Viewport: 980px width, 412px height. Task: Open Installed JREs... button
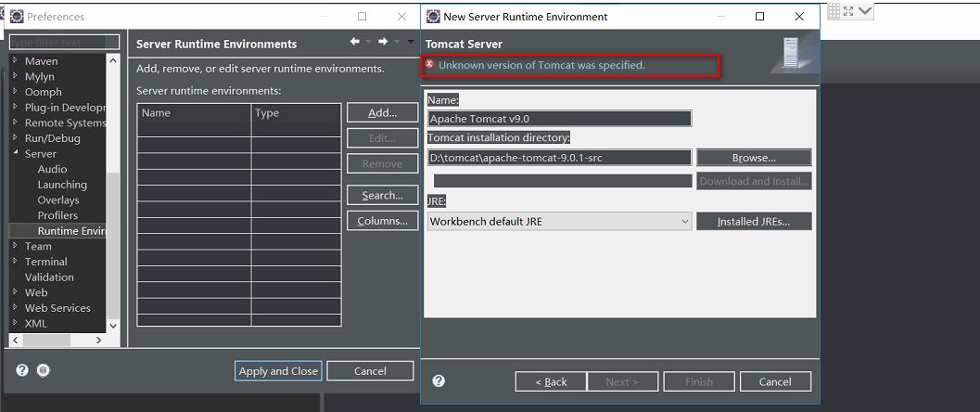tap(754, 222)
